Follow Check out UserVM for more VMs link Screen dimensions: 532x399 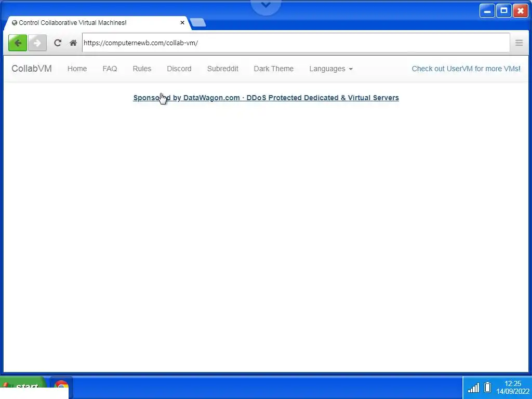click(x=466, y=69)
